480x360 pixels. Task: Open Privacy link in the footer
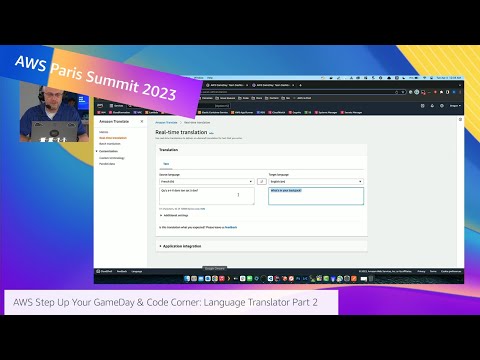(421, 271)
